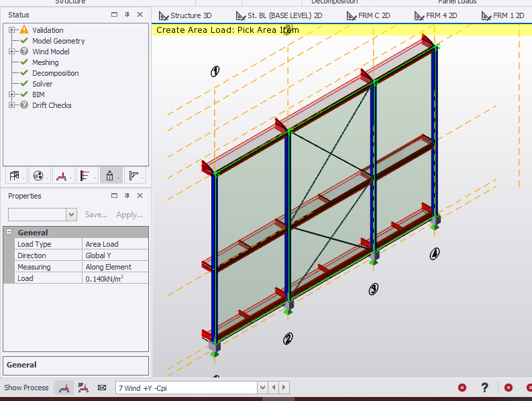
Task: Open the Report Index tab icon
Action: coord(134,176)
